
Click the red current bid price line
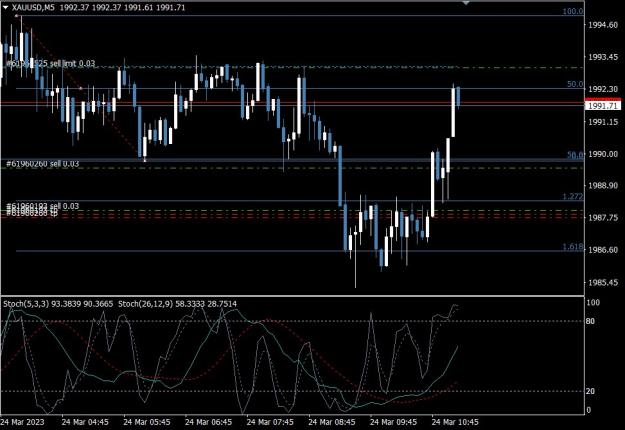pos(292,102)
